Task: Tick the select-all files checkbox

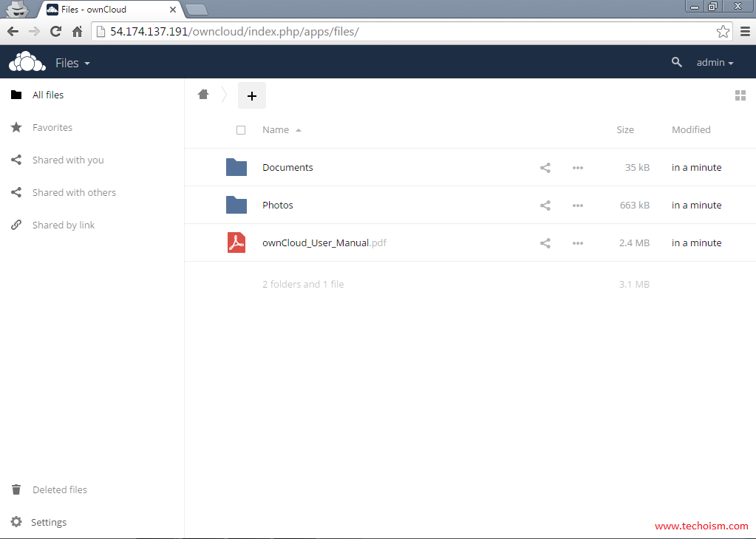Action: (241, 130)
